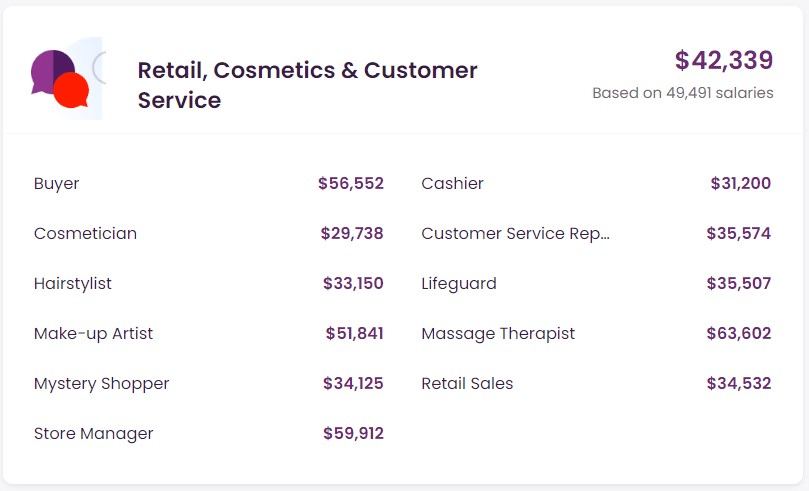Click the $63,602 Massage Therapist salary
The width and height of the screenshot is (809, 491).
click(738, 333)
